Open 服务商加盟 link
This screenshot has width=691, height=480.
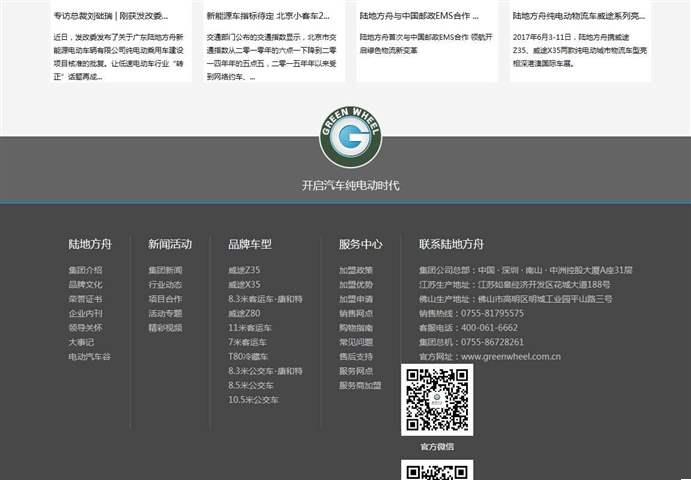pos(360,385)
